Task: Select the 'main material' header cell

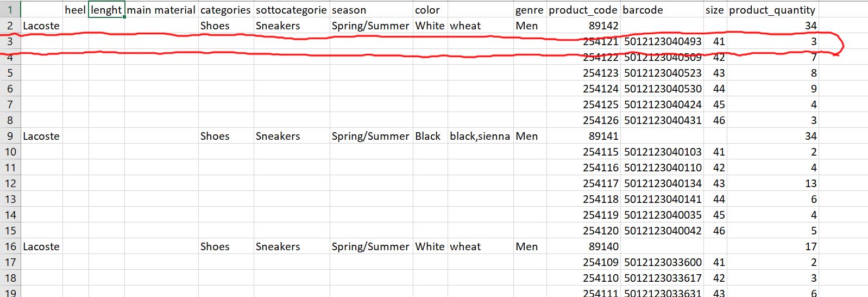Action: [161, 10]
